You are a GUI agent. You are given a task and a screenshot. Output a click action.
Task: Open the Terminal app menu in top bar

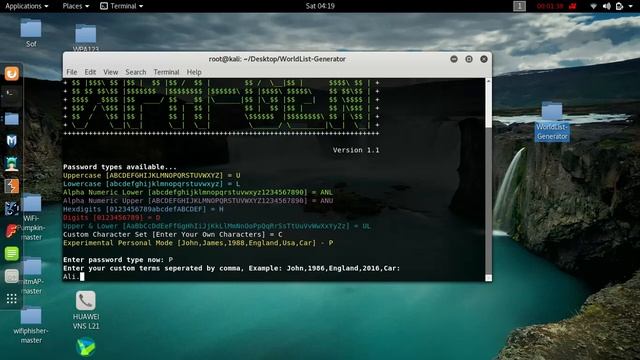click(122, 6)
